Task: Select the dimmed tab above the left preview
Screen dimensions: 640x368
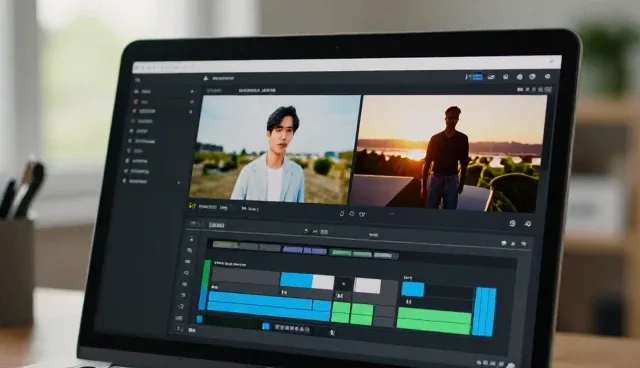Action: (x=214, y=90)
